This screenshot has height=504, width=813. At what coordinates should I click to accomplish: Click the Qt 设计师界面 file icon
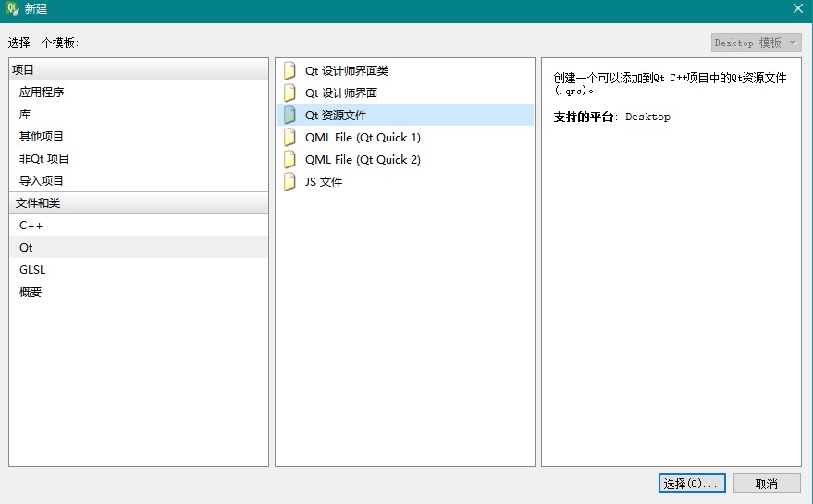click(290, 93)
